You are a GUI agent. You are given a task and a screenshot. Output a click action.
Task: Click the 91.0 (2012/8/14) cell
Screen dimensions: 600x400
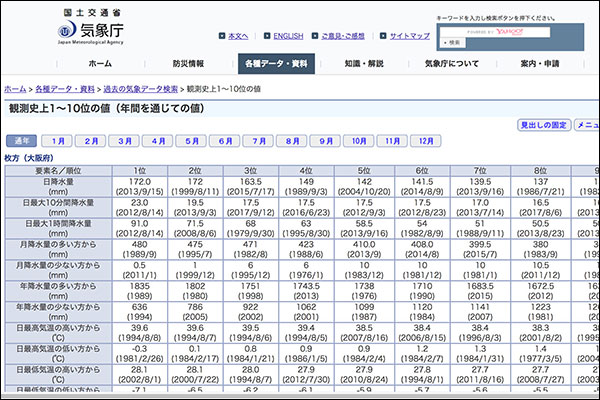point(140,229)
